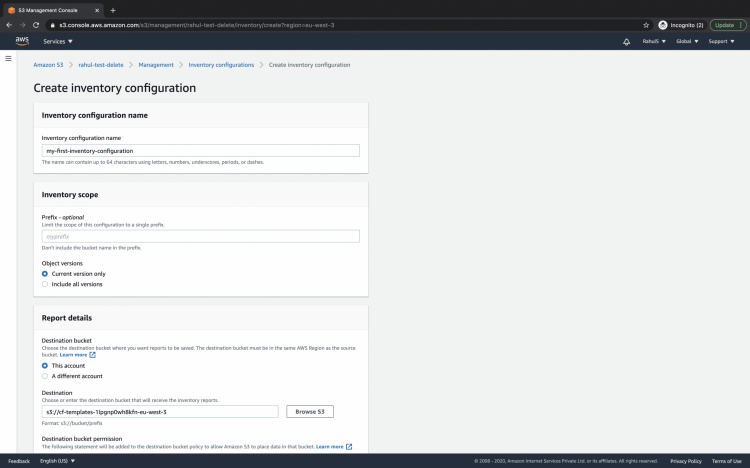Navigate to Inventory configurations breadcrumb
Image resolution: width=750 pixels, height=468 pixels.
point(221,65)
